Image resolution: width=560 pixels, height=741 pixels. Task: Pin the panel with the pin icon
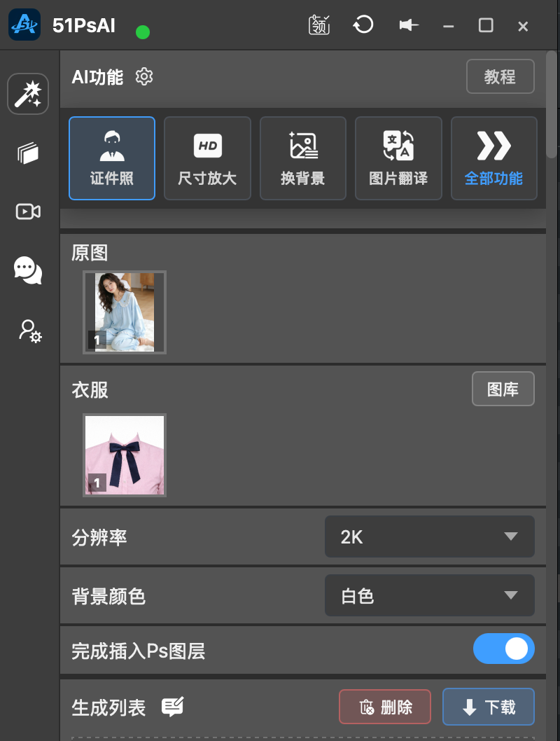point(408,25)
